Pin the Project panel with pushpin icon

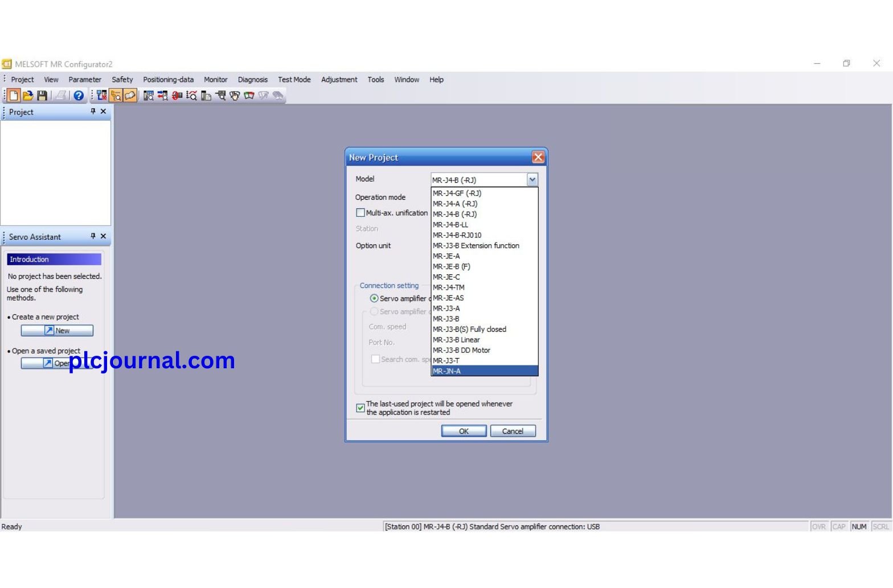(x=93, y=112)
